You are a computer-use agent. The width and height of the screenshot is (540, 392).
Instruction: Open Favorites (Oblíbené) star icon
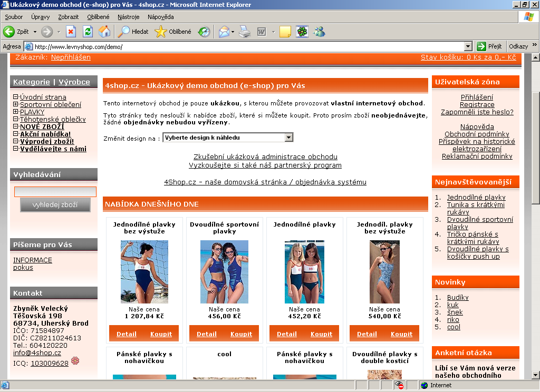[x=160, y=32]
